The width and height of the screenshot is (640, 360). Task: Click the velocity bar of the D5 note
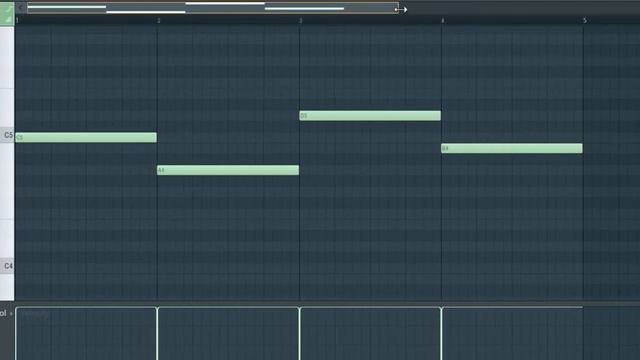coord(300,333)
